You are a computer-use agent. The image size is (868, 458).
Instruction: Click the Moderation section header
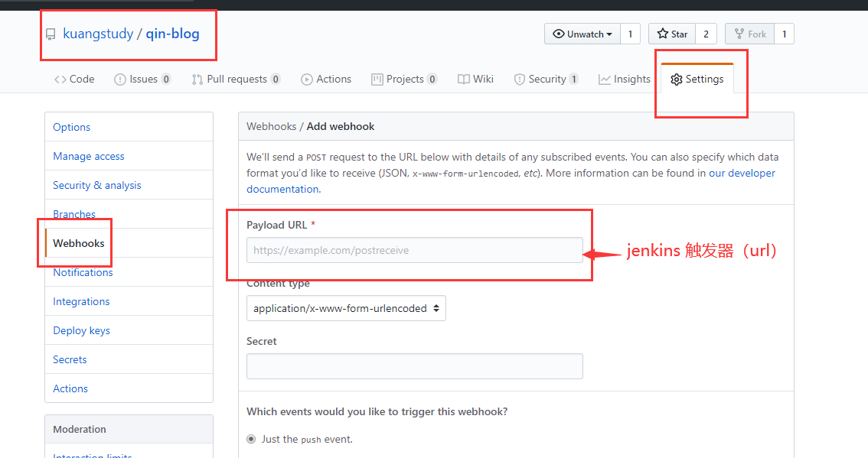129,429
